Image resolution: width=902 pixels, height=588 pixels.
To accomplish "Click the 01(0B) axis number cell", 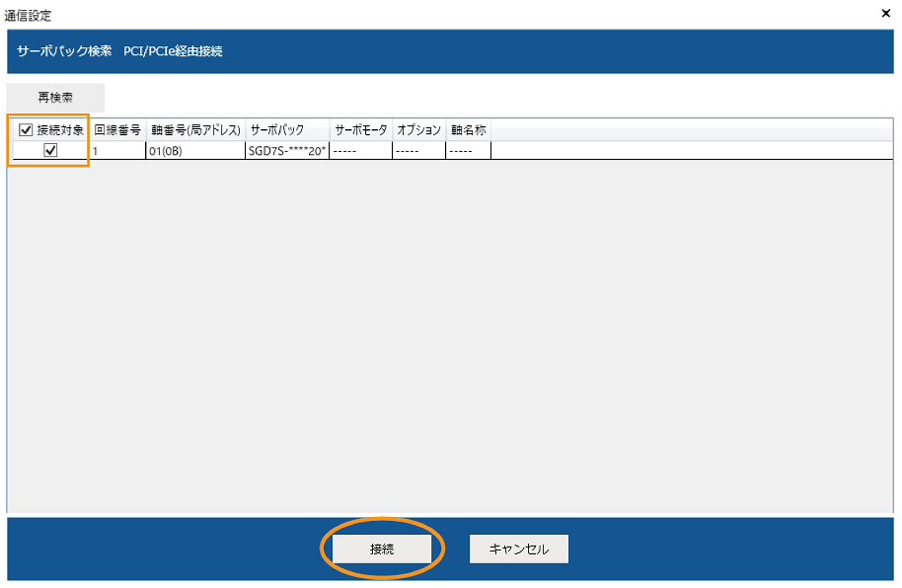I will pyautogui.click(x=195, y=151).
